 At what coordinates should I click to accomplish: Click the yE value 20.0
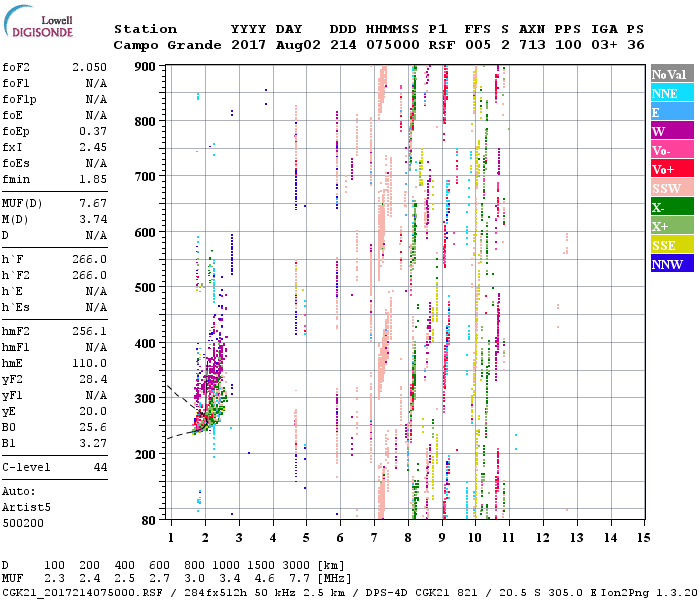pos(93,412)
